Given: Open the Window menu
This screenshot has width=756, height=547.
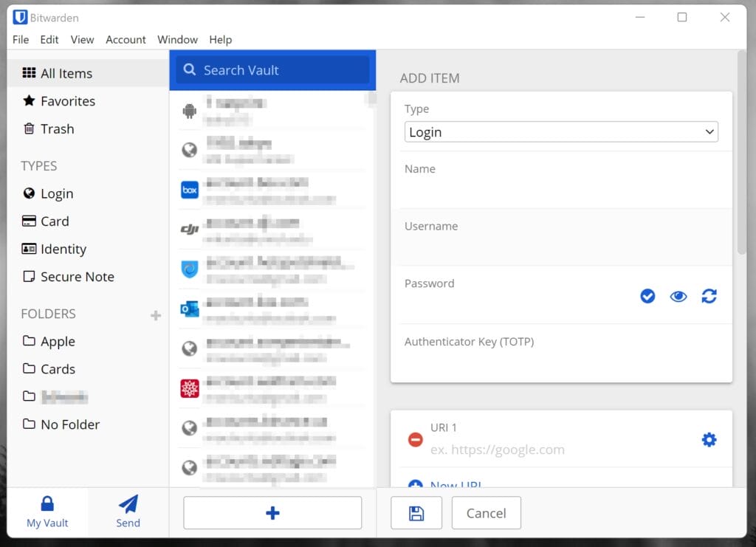Looking at the screenshot, I should click(177, 40).
